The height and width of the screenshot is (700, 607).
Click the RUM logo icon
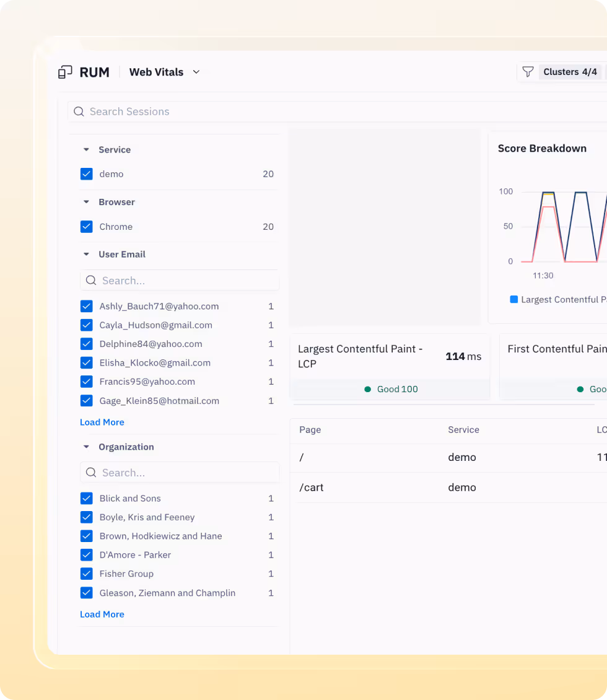click(65, 72)
